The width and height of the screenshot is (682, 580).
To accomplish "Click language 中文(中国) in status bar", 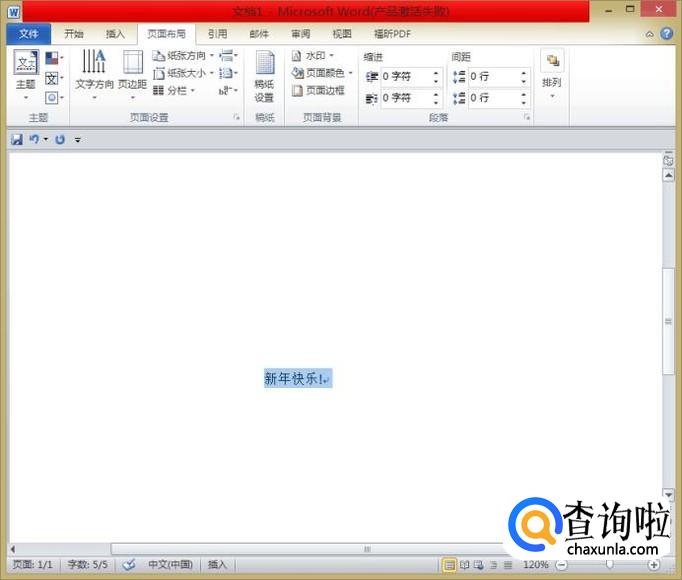I will pyautogui.click(x=170, y=565).
